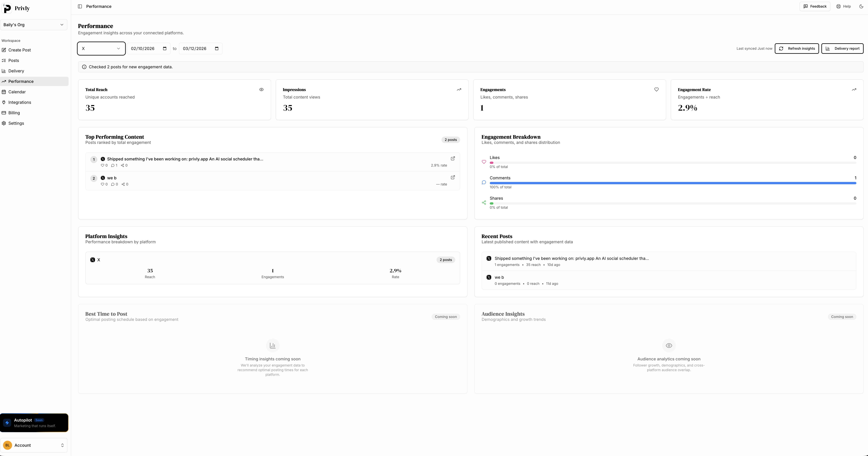Switch to dark mode with moon icon
868x456 pixels.
coord(861,6)
